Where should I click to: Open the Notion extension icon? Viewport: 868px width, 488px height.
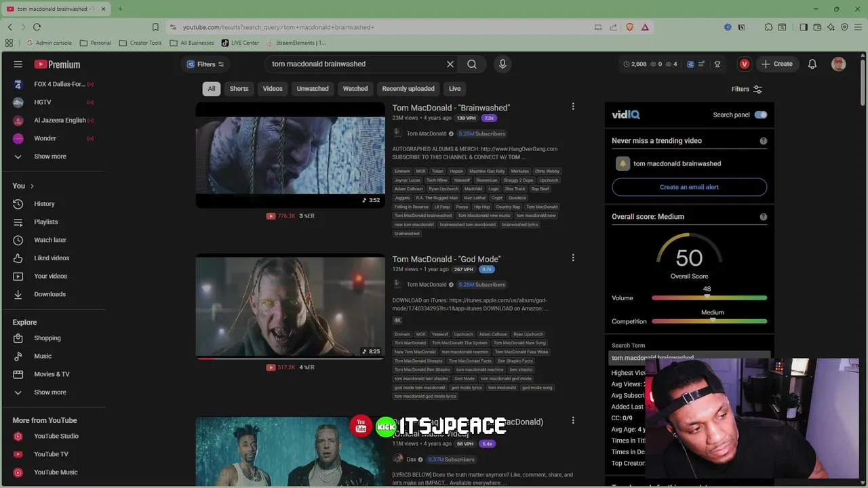click(x=741, y=27)
